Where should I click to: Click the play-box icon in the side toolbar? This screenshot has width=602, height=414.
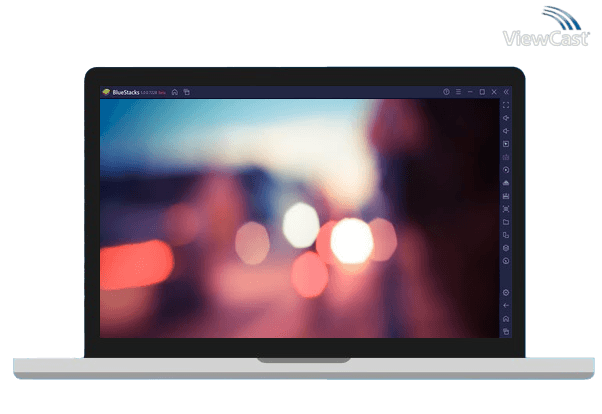506,144
